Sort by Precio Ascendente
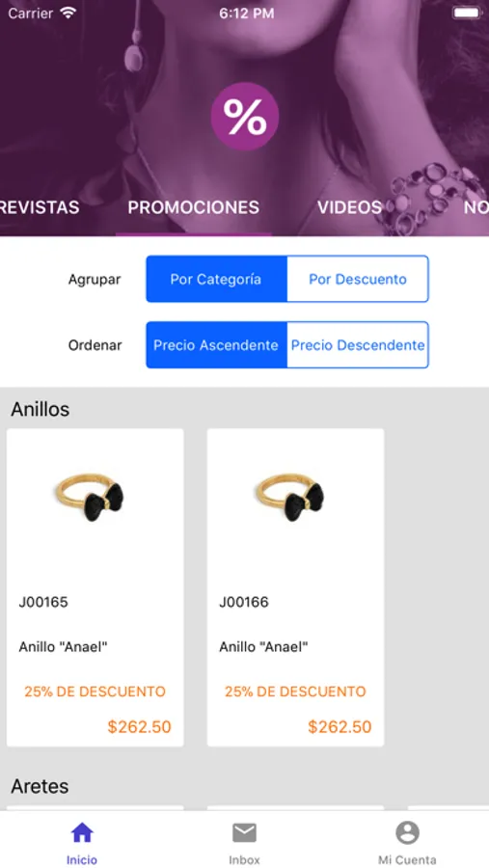The width and height of the screenshot is (489, 868). (x=217, y=345)
